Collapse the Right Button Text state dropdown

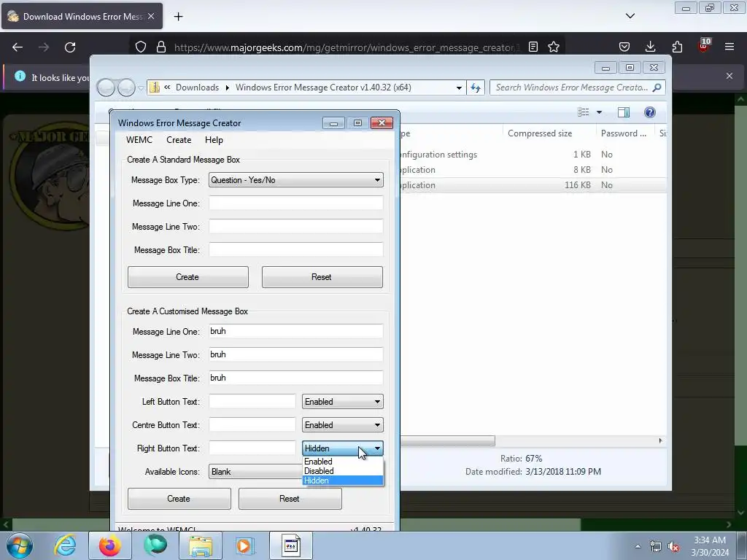pyautogui.click(x=343, y=448)
